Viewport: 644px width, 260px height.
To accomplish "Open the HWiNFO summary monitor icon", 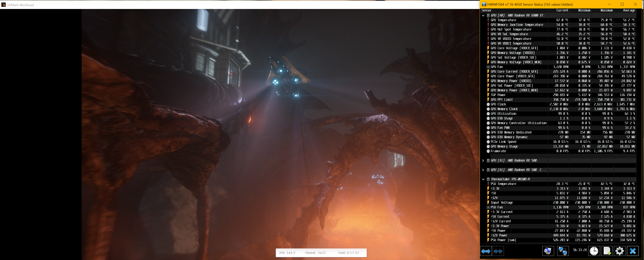I will [x=548, y=251].
